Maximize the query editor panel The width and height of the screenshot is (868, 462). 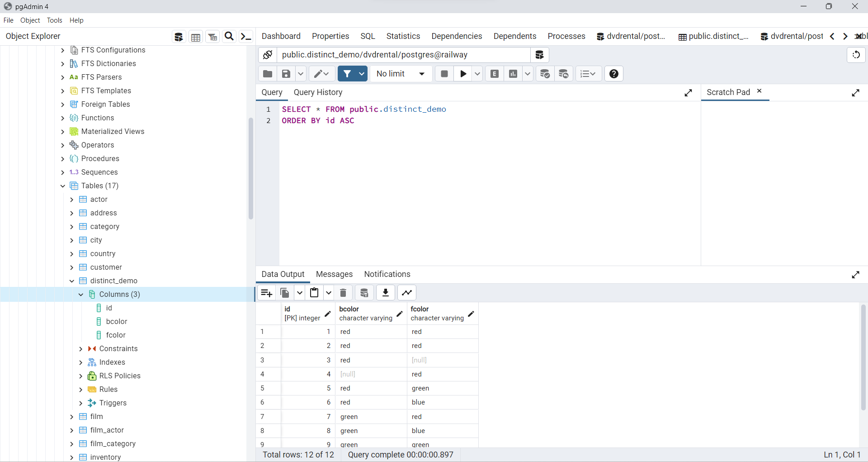click(689, 93)
